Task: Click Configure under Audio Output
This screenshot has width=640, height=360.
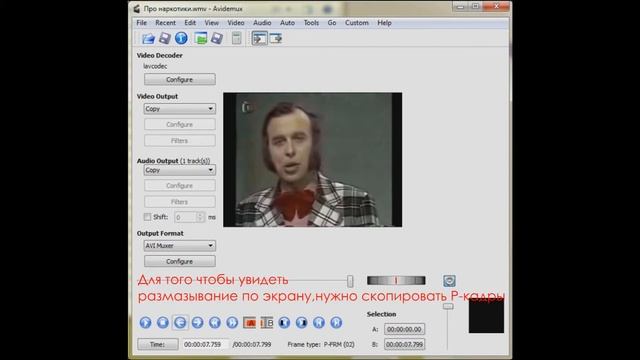Action: point(180,186)
